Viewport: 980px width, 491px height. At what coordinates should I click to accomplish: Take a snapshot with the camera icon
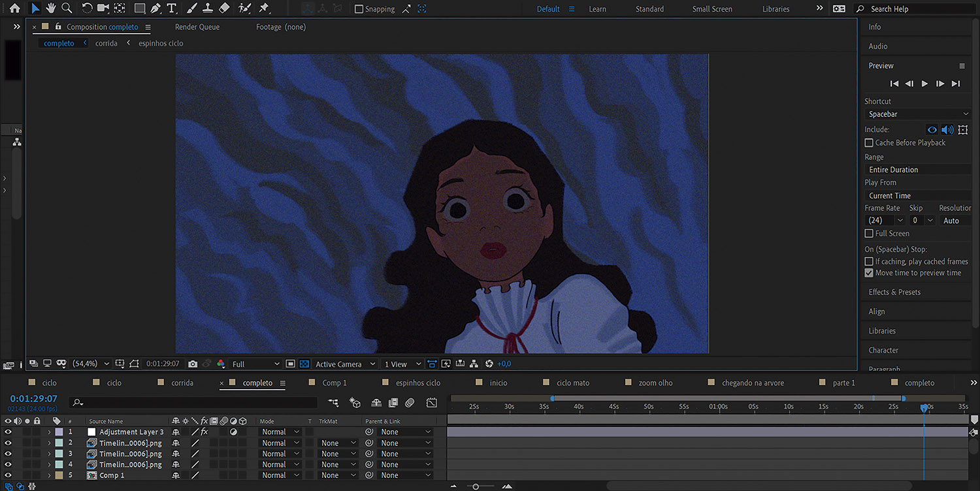click(193, 364)
